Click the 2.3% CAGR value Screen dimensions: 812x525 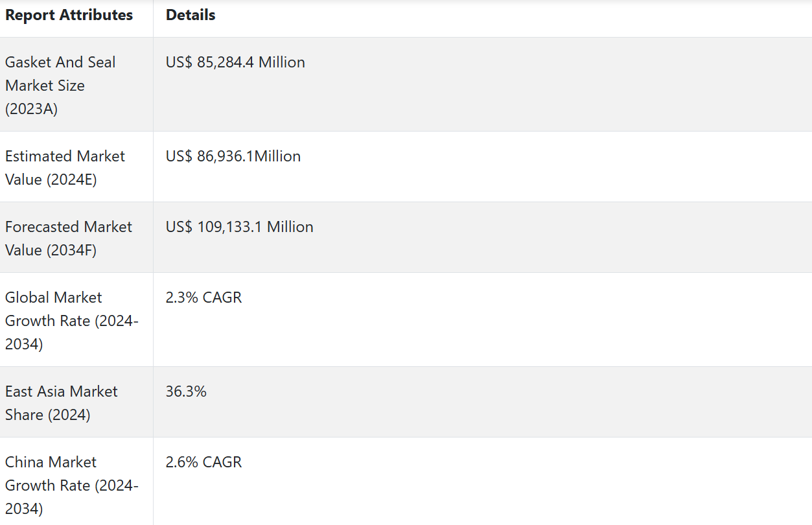(203, 297)
